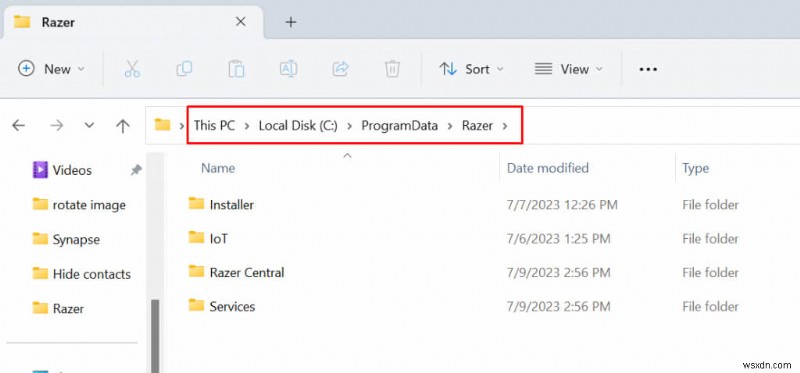The width and height of the screenshot is (800, 373).
Task: Click ProgramData in the breadcrumb
Action: [x=399, y=126]
